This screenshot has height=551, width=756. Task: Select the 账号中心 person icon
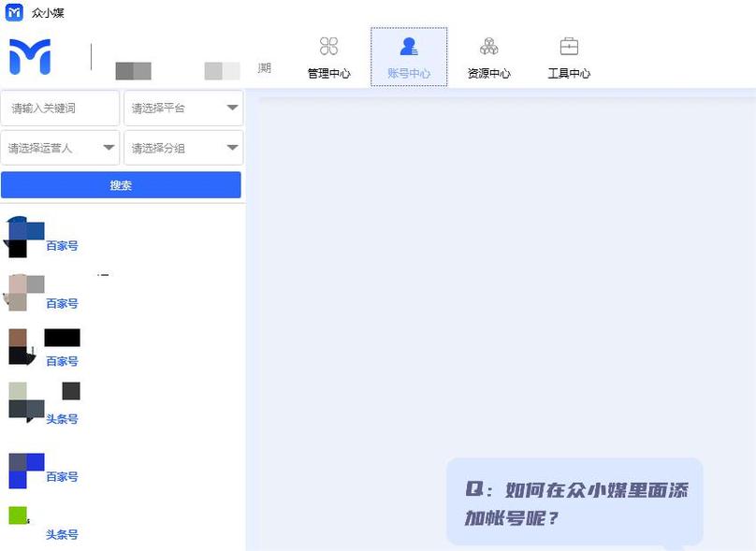(409, 45)
